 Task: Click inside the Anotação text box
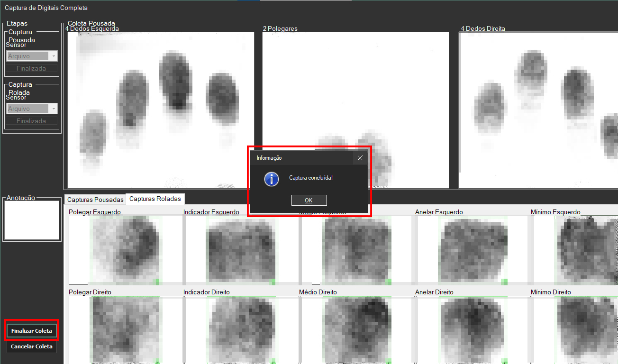point(32,220)
